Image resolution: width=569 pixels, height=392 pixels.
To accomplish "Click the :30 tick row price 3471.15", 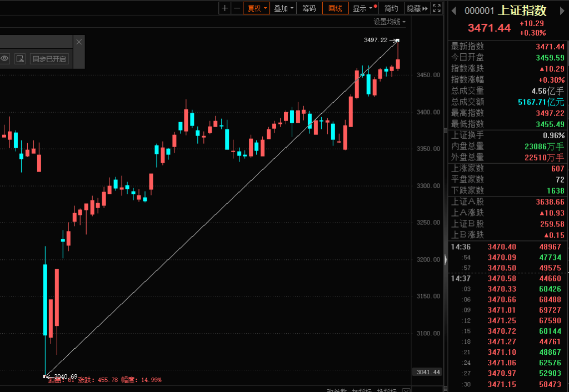I will coord(502,384).
